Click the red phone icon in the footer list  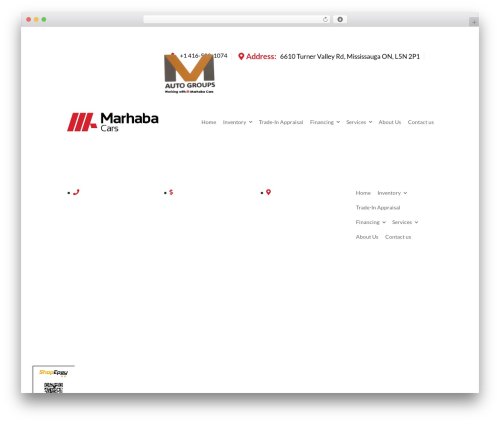click(x=76, y=192)
